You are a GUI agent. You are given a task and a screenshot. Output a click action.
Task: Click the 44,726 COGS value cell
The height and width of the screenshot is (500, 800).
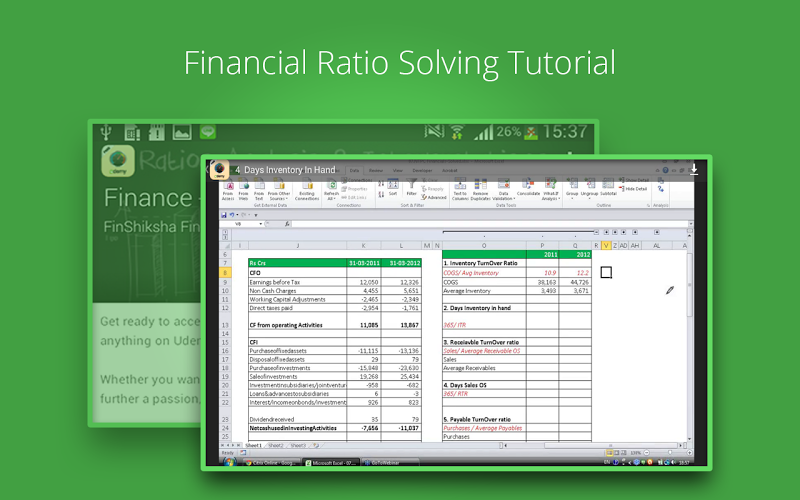tap(575, 282)
